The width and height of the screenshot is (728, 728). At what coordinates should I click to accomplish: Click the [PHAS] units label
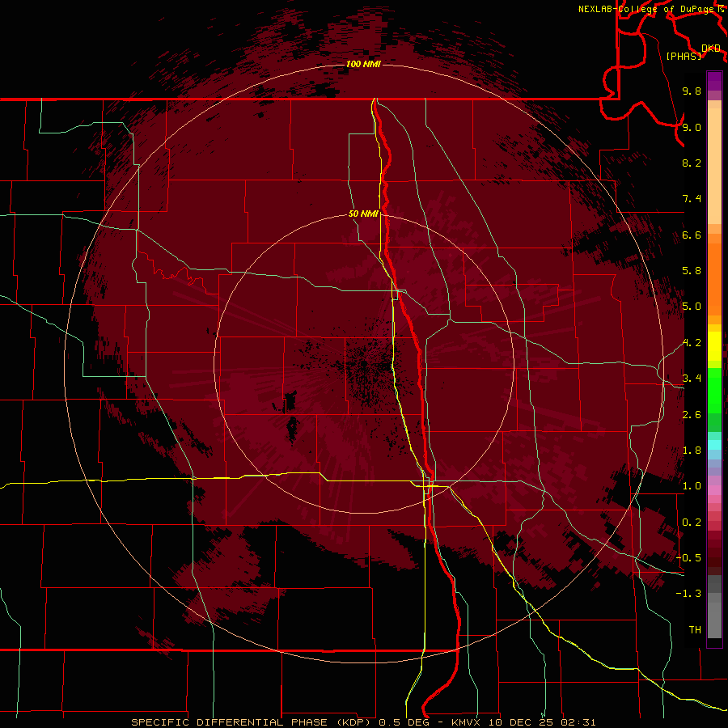[684, 56]
